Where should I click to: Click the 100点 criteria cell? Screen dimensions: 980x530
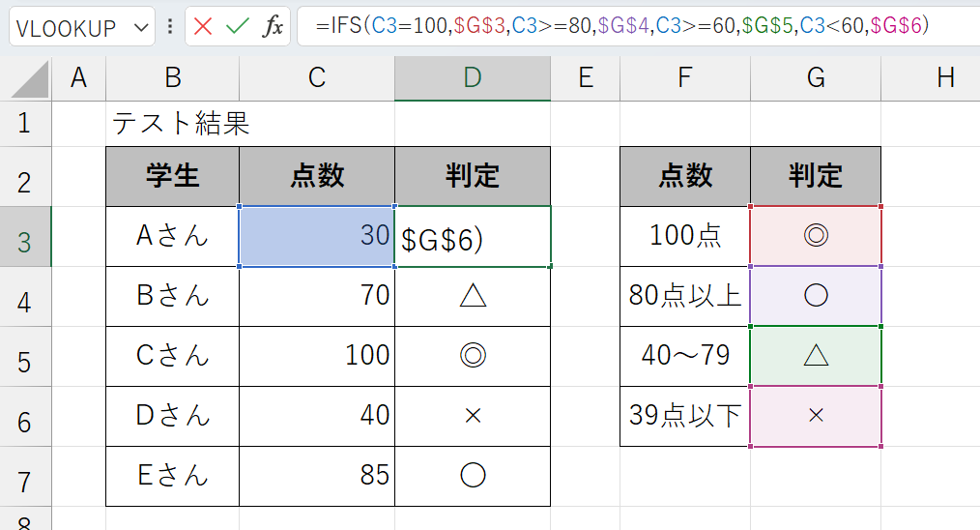coord(685,237)
